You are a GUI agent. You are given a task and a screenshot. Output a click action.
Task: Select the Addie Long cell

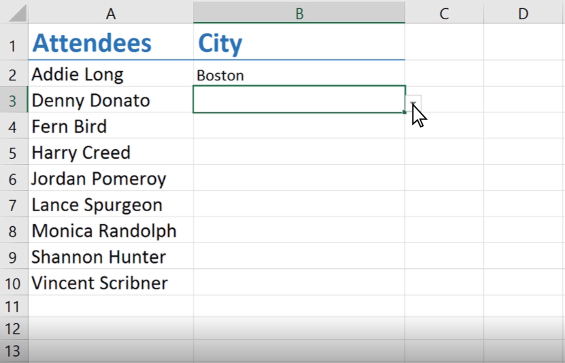[111, 74]
